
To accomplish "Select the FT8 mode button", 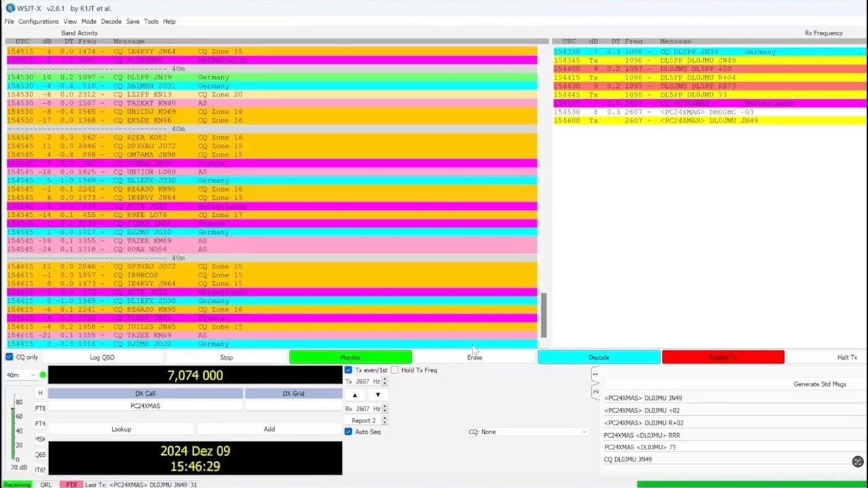I will 40,409.
